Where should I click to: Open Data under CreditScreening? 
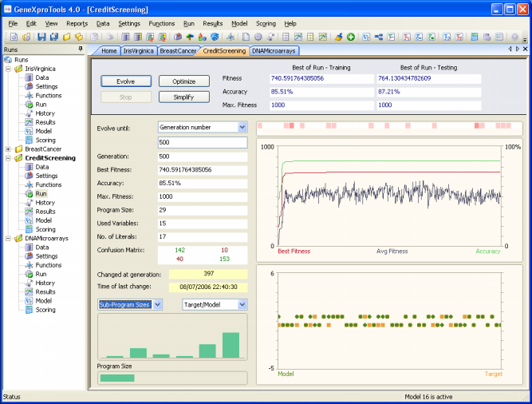click(x=42, y=167)
